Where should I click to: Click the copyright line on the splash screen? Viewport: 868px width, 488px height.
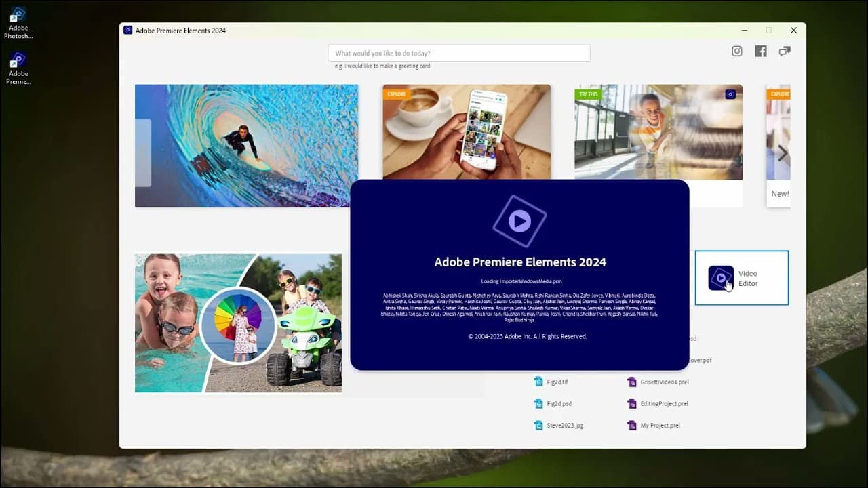527,336
